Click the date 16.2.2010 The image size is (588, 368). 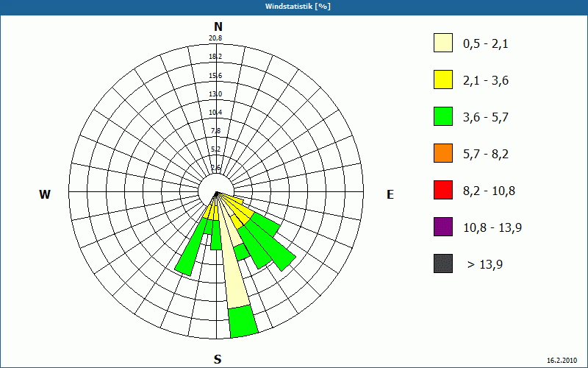(562, 360)
